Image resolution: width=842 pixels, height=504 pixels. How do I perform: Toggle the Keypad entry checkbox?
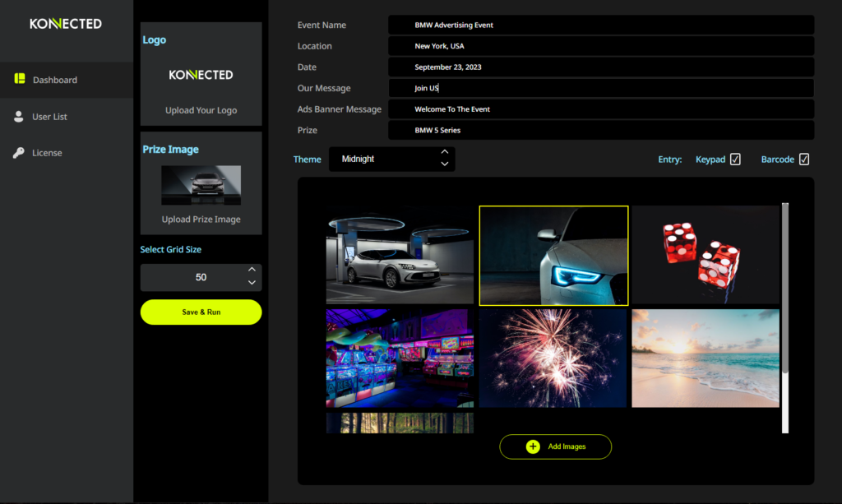(735, 160)
